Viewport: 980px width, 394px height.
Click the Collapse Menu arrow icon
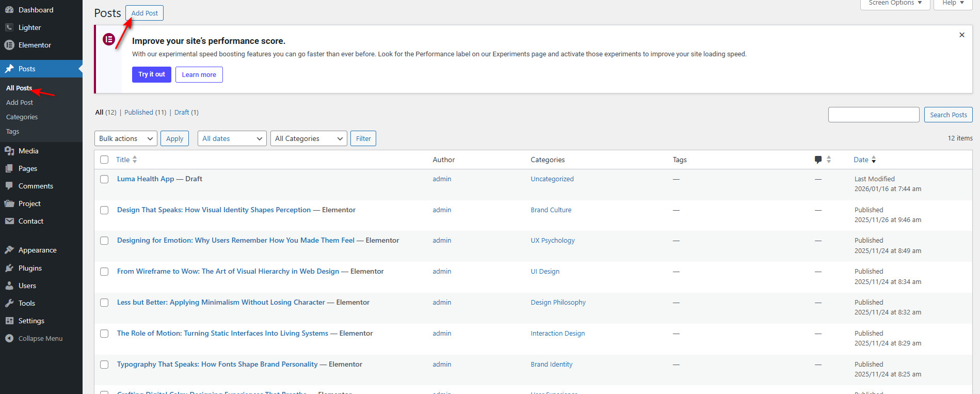(9, 338)
